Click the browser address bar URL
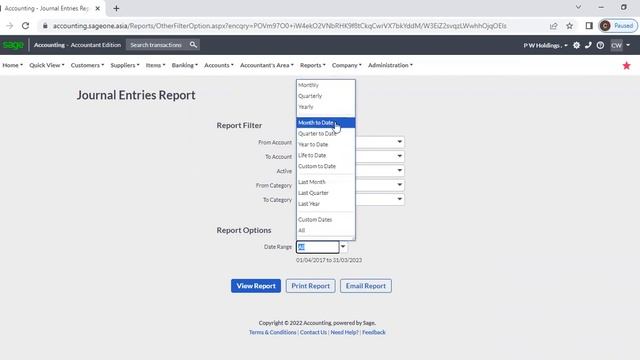The height and width of the screenshot is (360, 640). pos(280,26)
